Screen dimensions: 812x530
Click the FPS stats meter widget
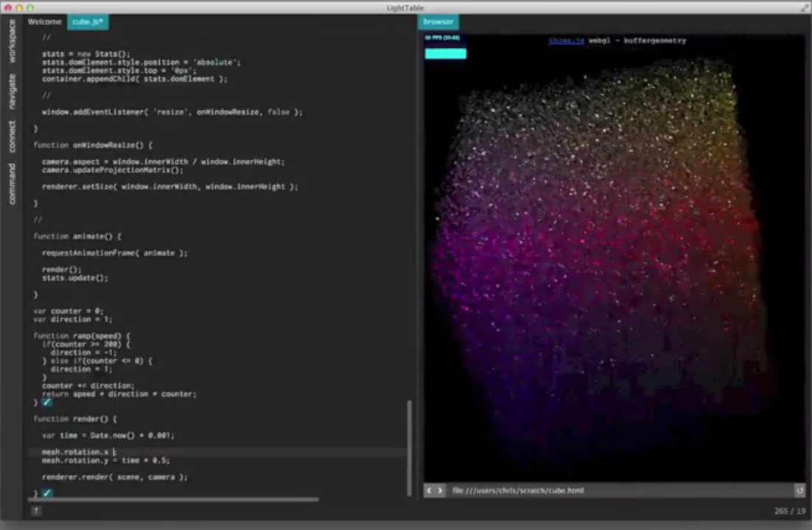click(x=445, y=49)
